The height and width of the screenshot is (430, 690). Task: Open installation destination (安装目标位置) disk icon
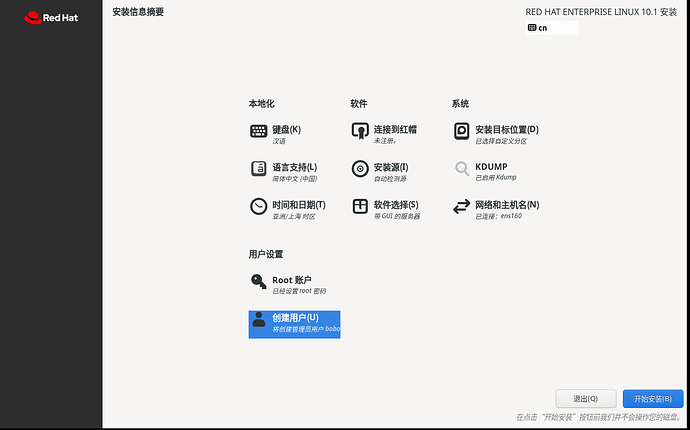(x=462, y=131)
